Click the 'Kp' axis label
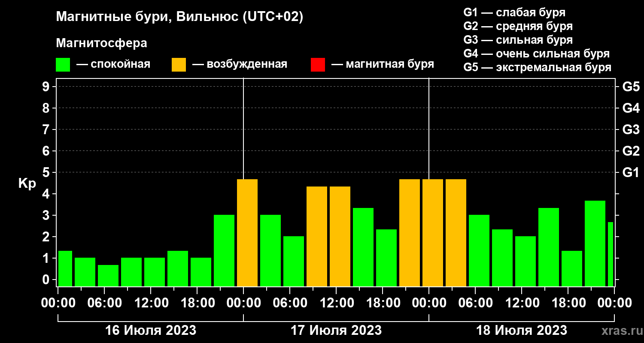 [x=27, y=183]
